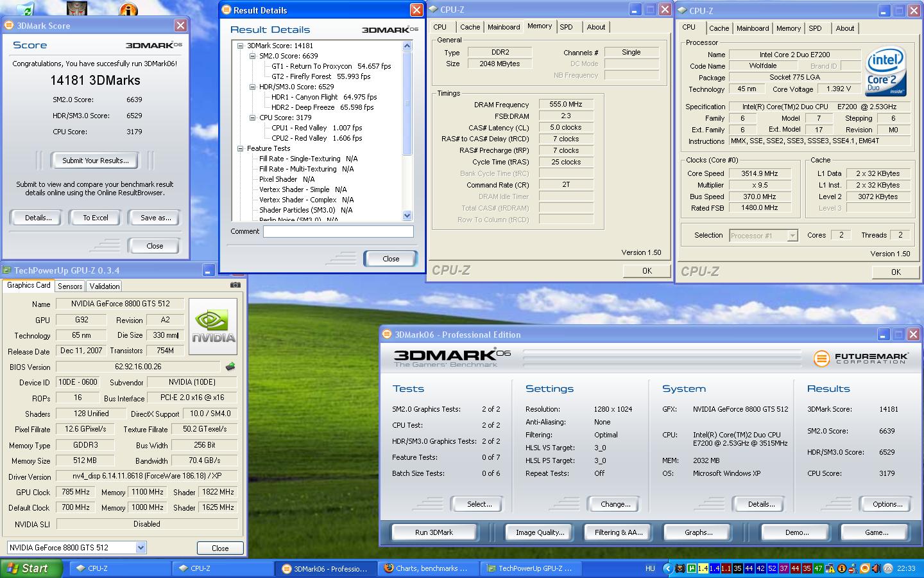This screenshot has width=924, height=578.
Task: Collapse the CPU Score tree node
Action: click(x=253, y=118)
